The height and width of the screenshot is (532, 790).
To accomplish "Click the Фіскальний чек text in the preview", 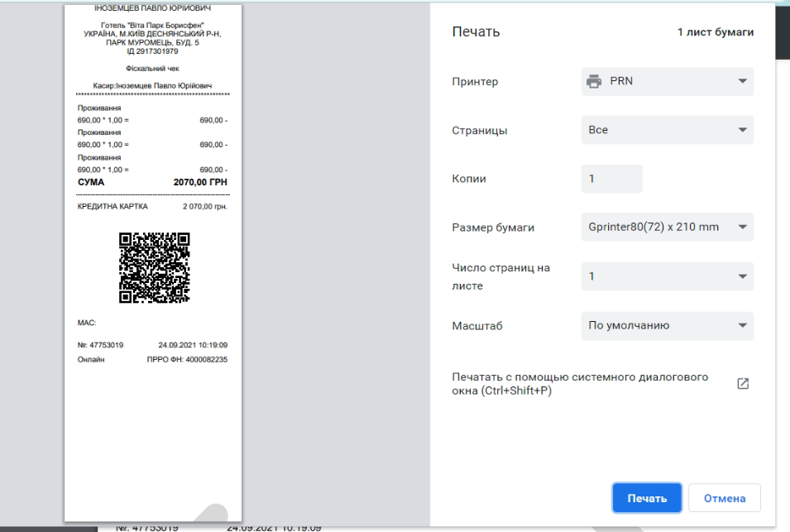I will pos(152,69).
